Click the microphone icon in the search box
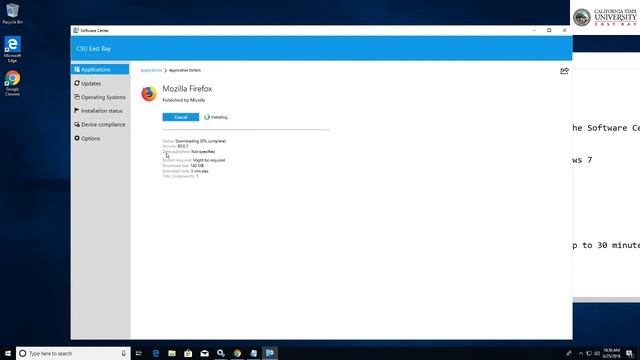 point(124,353)
